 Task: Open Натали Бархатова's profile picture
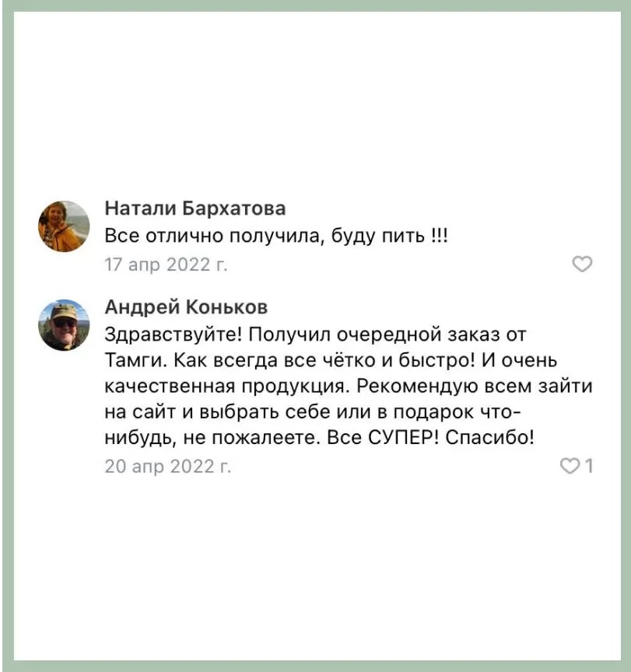(x=64, y=226)
